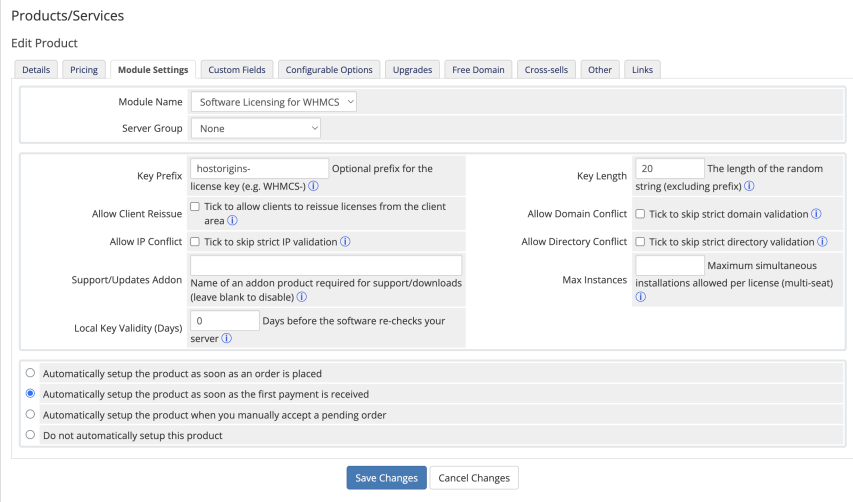
Task: Enable Allow Directory Conflict checkbox
Action: [x=640, y=241]
